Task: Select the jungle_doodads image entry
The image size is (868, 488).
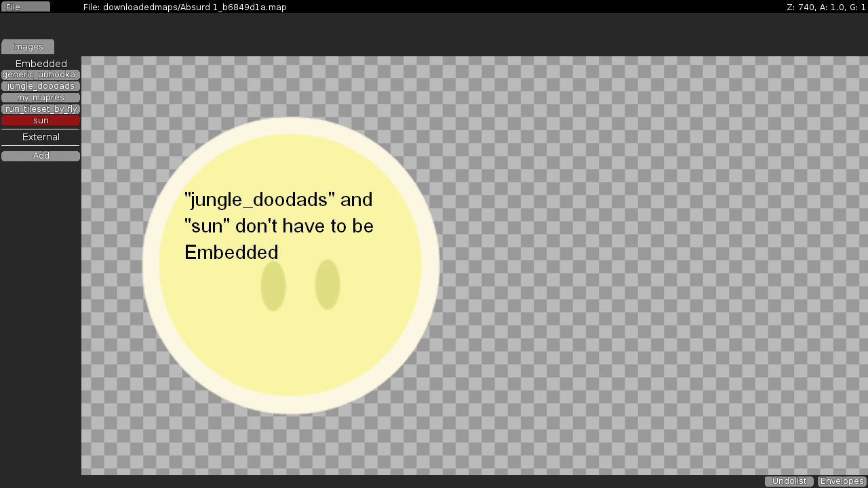Action: (x=41, y=86)
